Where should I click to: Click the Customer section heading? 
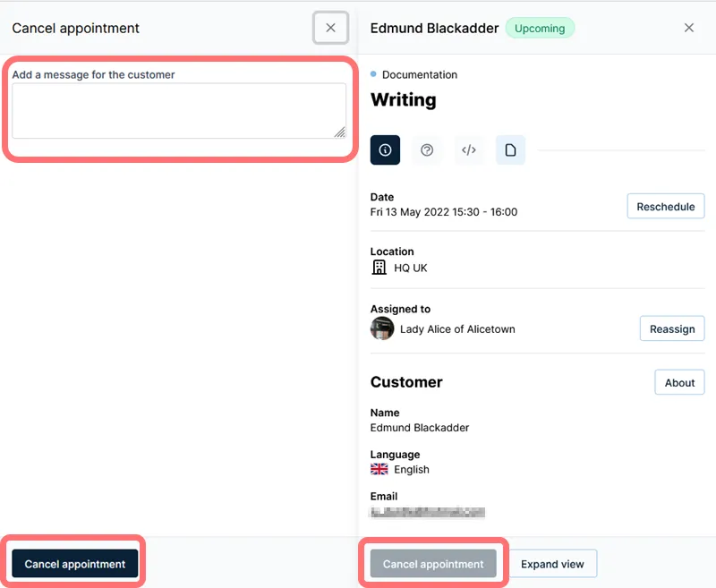[406, 382]
